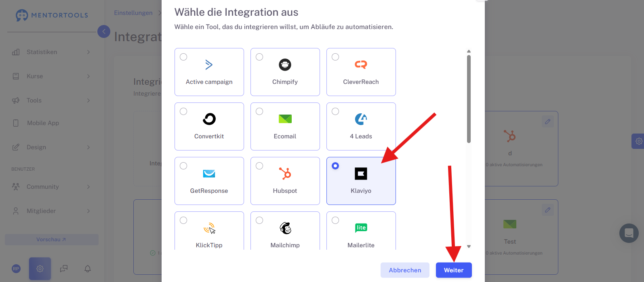The width and height of the screenshot is (644, 282).
Task: Click the side settings gear tab on right edge
Action: coord(638,141)
